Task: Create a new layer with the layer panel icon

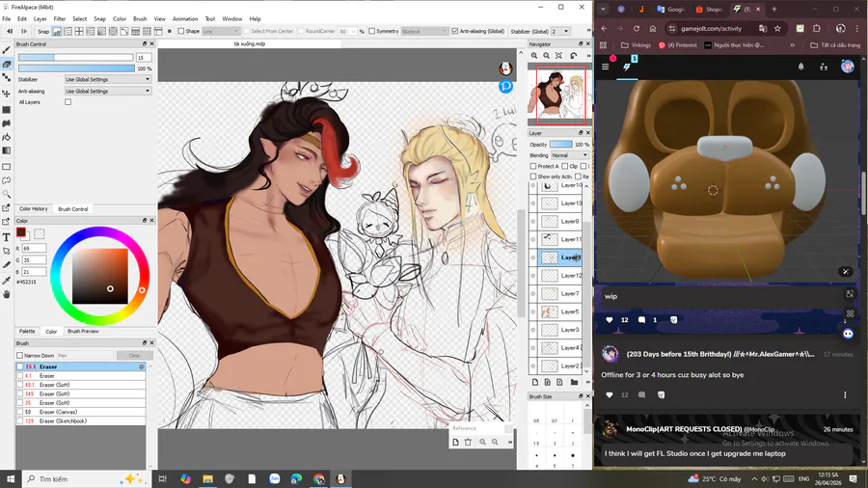Action: (534, 382)
